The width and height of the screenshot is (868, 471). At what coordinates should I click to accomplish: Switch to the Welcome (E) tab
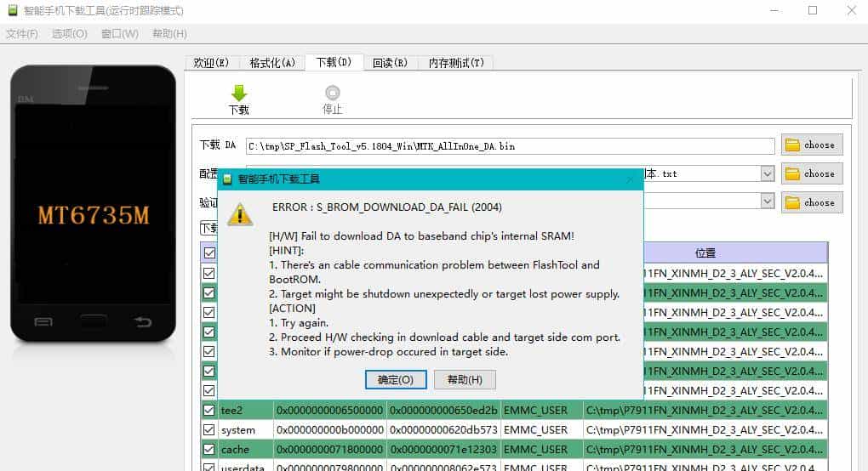tap(211, 63)
